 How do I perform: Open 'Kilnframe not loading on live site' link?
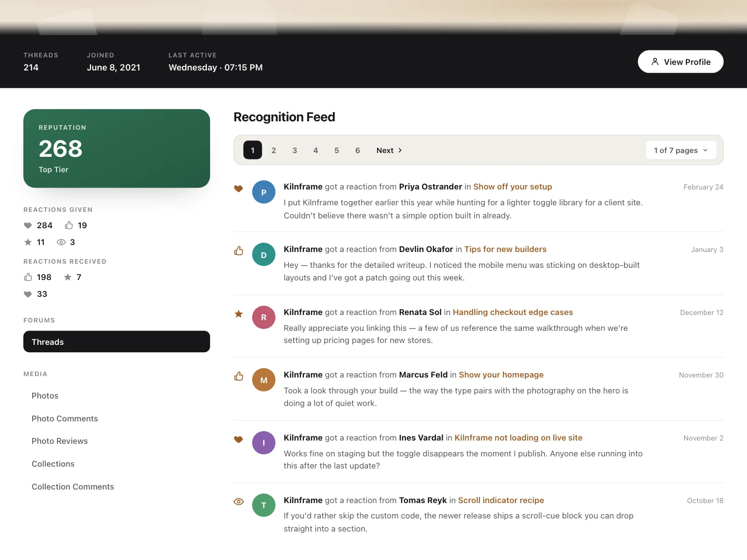518,438
